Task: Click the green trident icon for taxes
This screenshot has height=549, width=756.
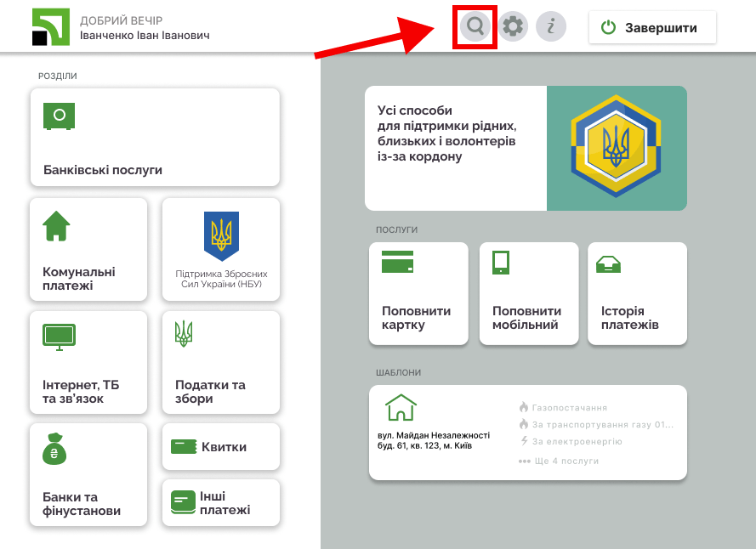Action: (184, 334)
